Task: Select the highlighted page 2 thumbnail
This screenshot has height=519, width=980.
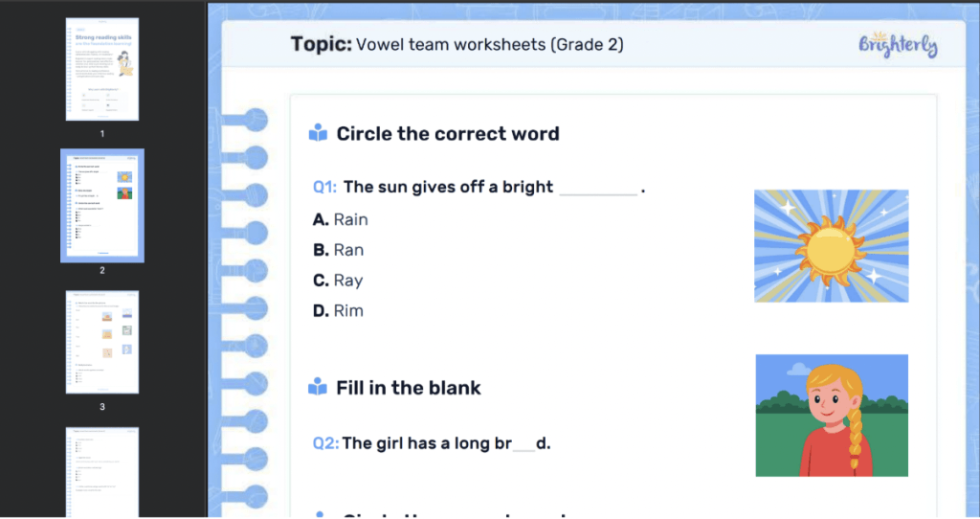Action: tap(102, 205)
